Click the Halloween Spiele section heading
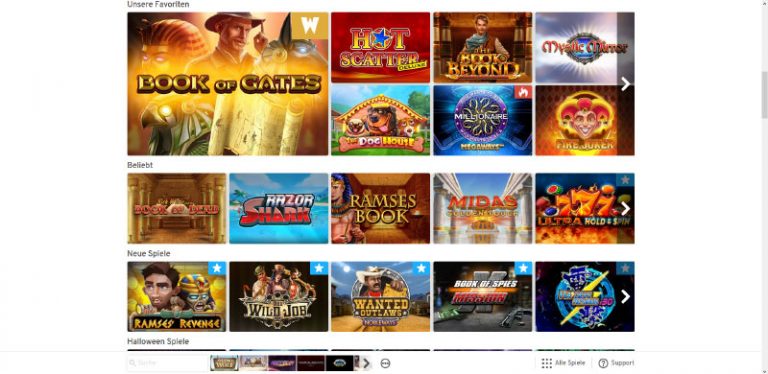768x374 pixels. click(158, 341)
